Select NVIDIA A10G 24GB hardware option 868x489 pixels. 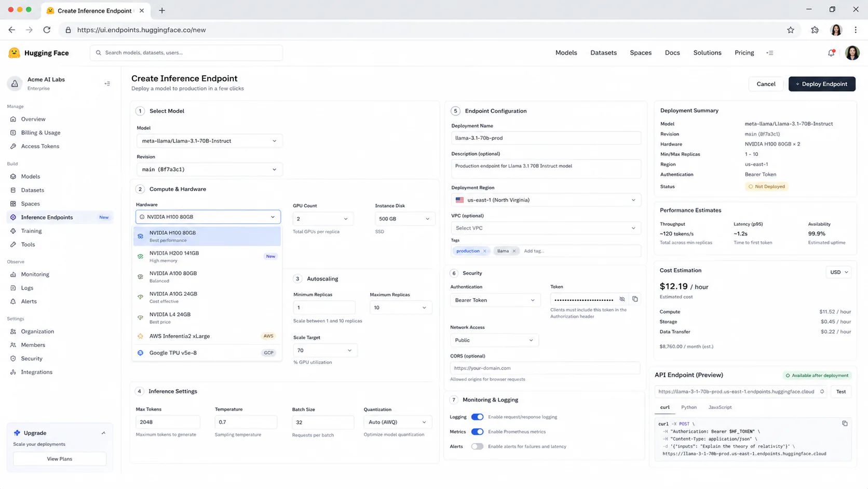pyautogui.click(x=207, y=297)
